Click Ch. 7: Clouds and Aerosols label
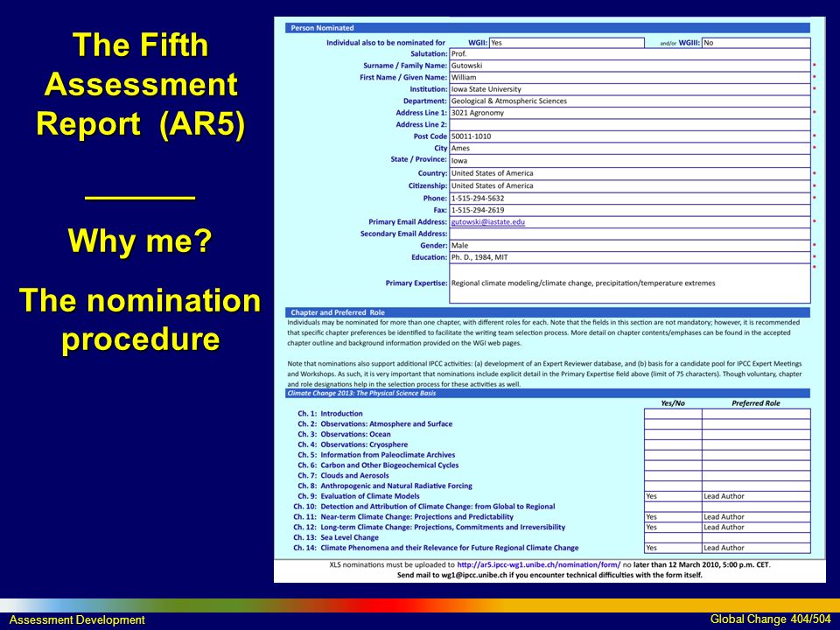This screenshot has height=630, width=840. point(343,476)
